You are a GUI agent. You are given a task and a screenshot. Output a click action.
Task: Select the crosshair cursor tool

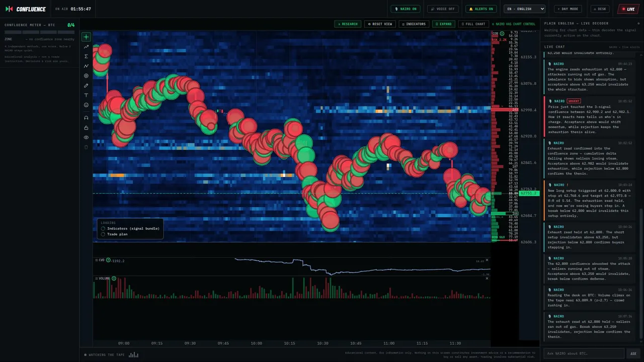point(86,37)
